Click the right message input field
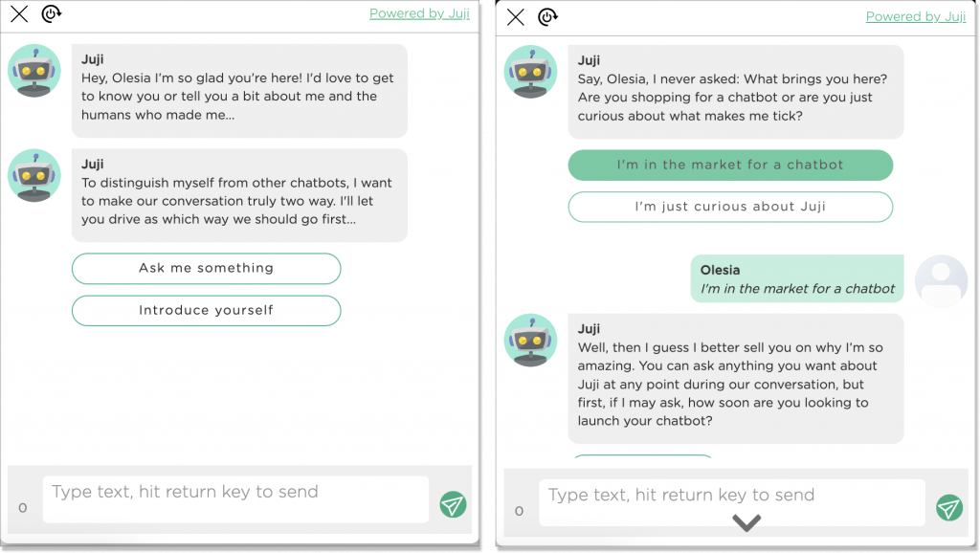Image resolution: width=980 pixels, height=553 pixels. (x=732, y=502)
